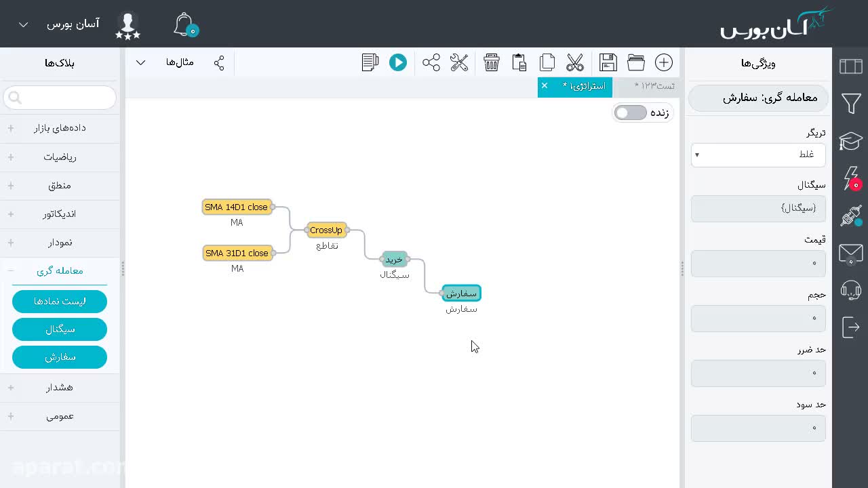Click the قیمت input field
868x488 pixels.
pos(758,264)
